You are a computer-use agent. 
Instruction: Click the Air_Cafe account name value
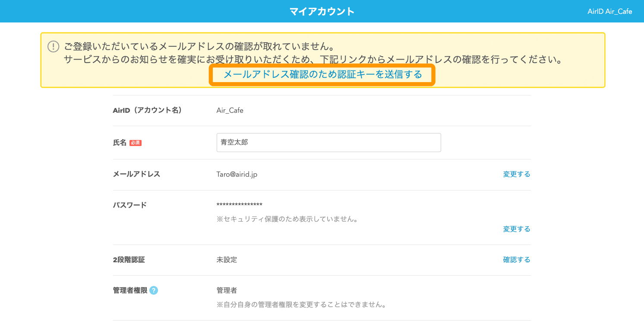point(230,110)
